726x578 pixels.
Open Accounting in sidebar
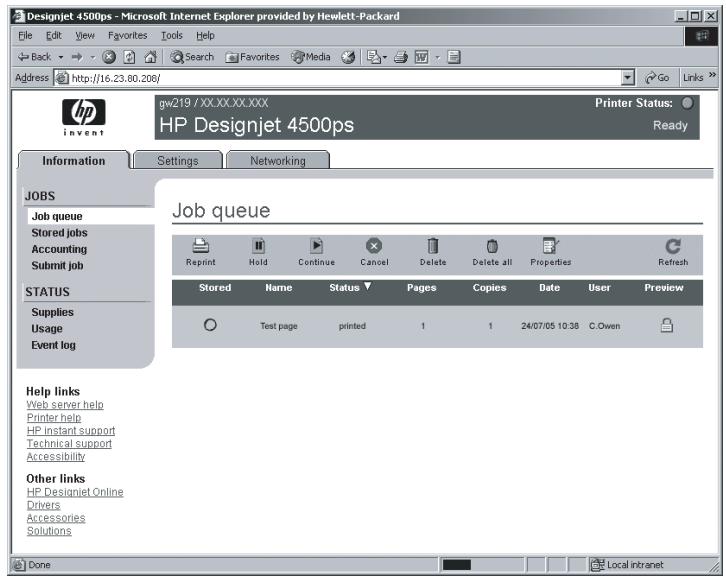tap(59, 249)
